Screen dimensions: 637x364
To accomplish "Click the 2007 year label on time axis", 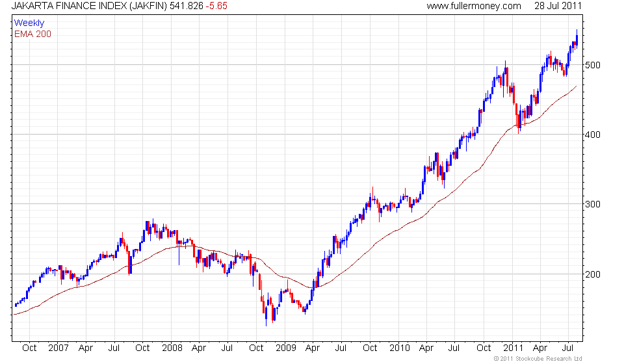I will (58, 348).
